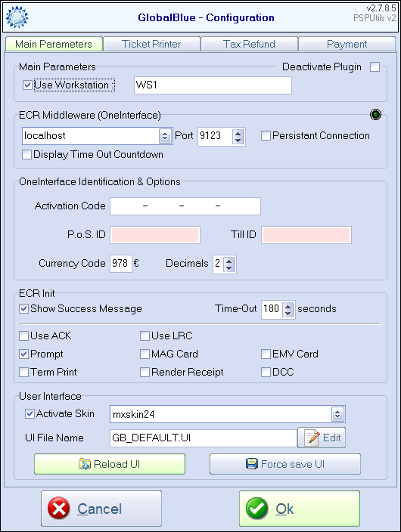Enable the Deactivate Plugin checkbox
This screenshot has width=401, height=532.
pyautogui.click(x=375, y=66)
